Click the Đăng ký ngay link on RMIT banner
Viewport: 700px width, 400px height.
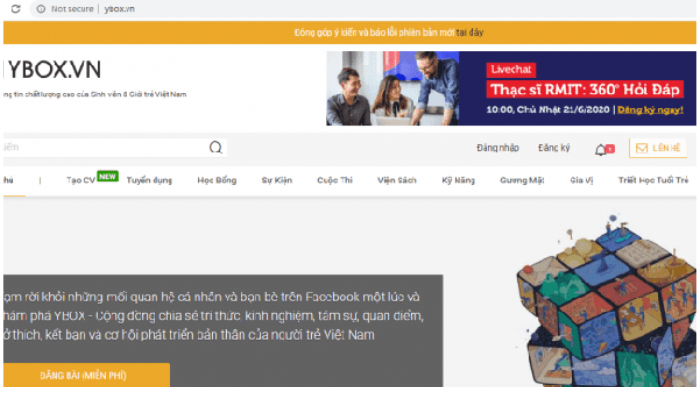650,110
